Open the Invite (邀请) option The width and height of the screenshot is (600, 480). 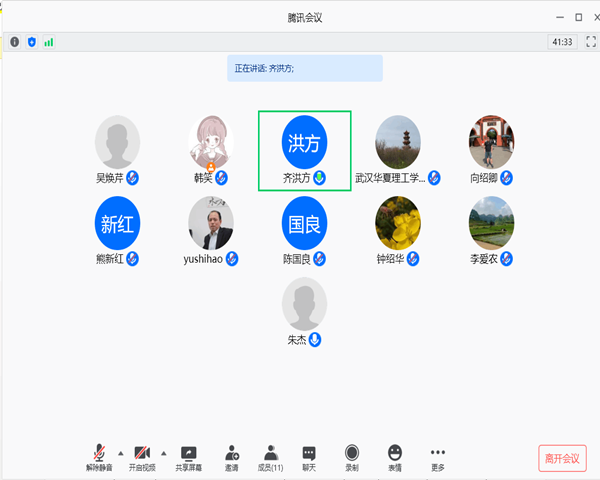[231, 457]
